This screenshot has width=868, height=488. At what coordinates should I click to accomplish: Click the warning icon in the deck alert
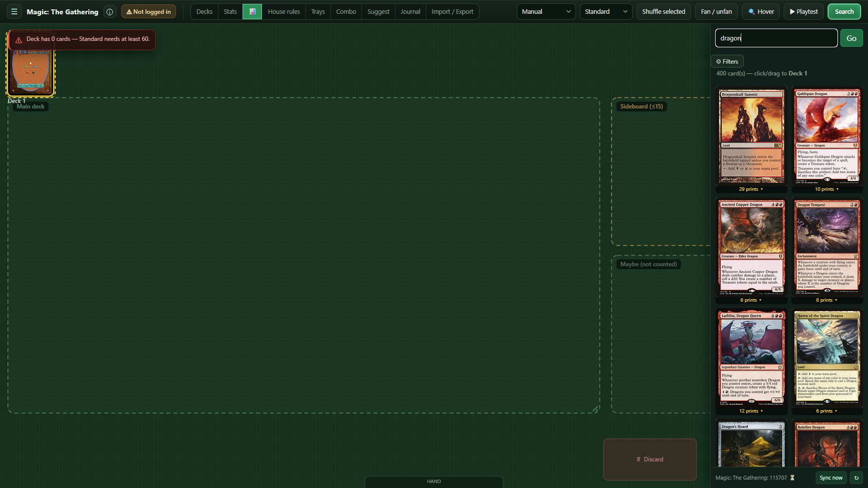[x=19, y=40]
